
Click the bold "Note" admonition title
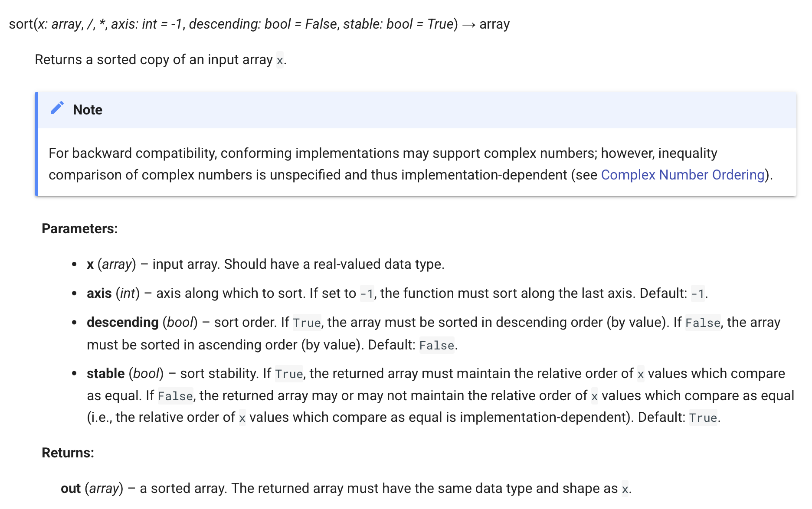tap(88, 110)
